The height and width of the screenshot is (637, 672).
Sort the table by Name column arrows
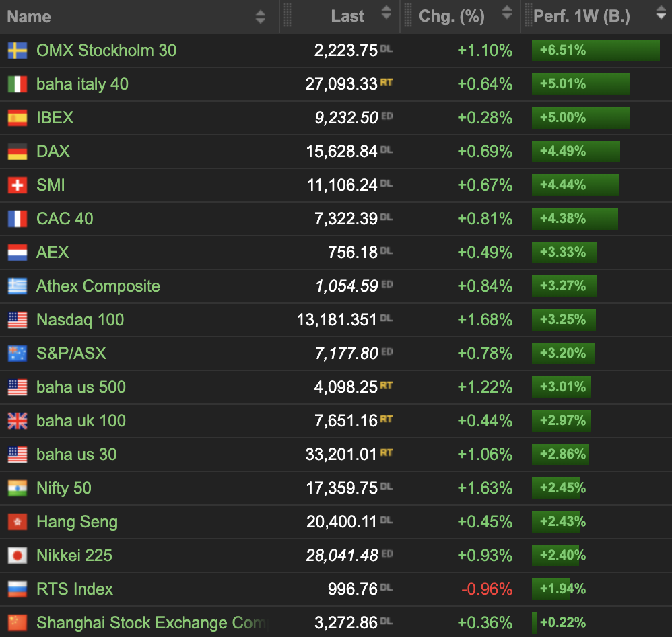(260, 17)
